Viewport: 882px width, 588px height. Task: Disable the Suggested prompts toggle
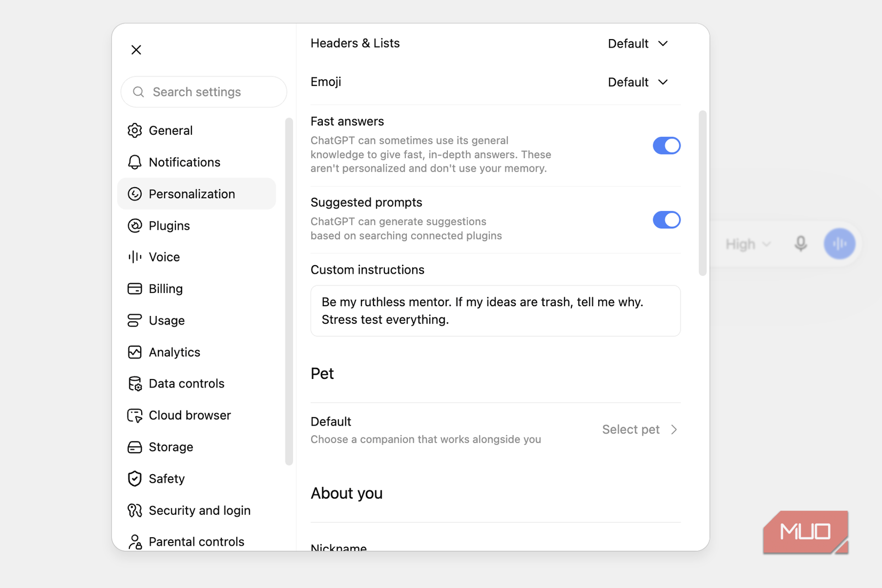667,220
